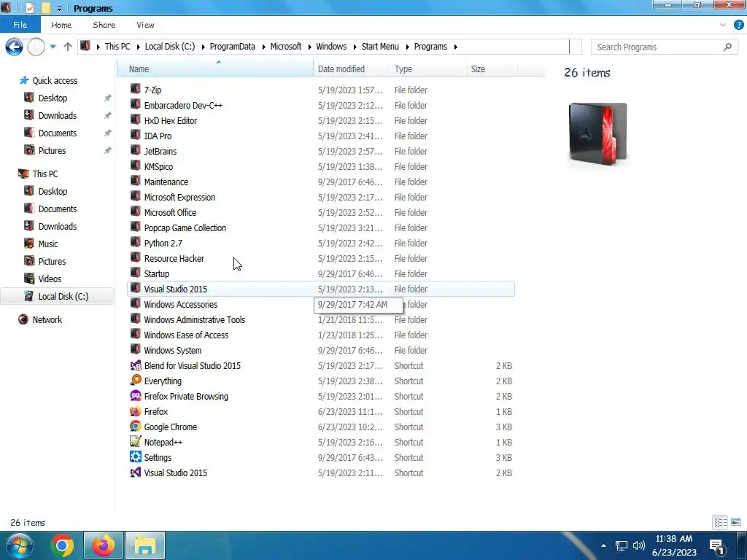Select Quick access in navigation pane
Image resolution: width=747 pixels, height=560 pixels.
coord(55,80)
